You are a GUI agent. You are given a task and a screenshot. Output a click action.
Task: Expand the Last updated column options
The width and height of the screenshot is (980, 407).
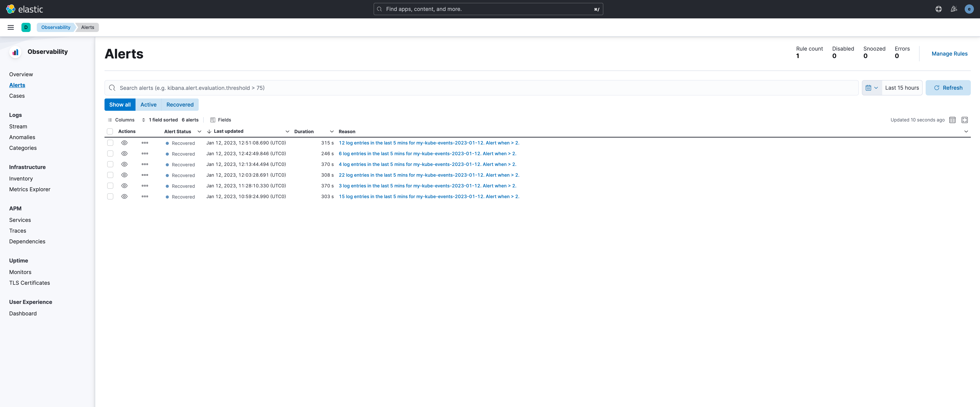287,131
